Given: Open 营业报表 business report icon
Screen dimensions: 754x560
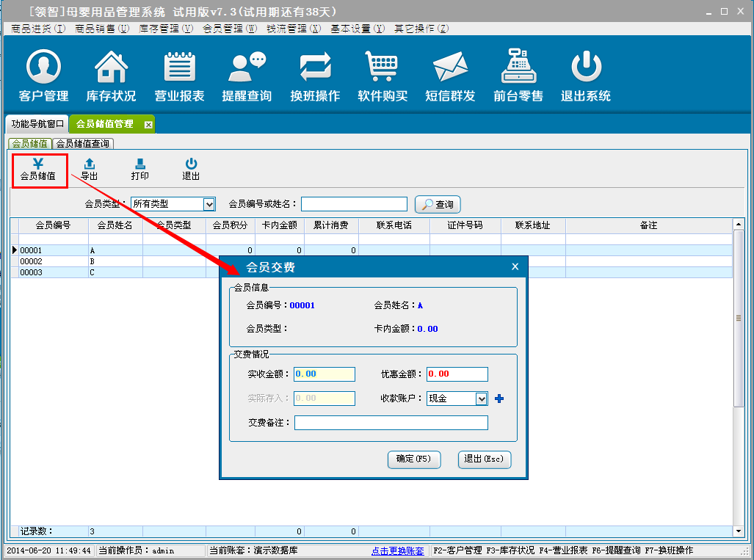Looking at the screenshot, I should point(179,68).
